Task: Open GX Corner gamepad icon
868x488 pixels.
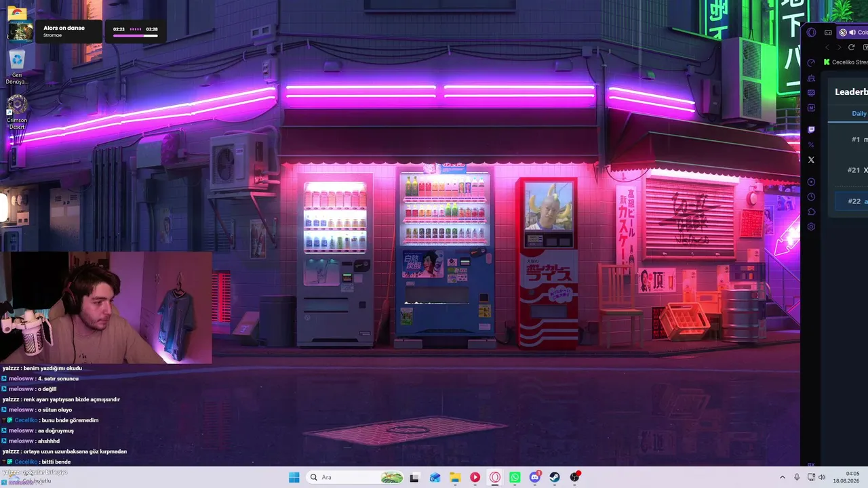Action: tap(828, 33)
